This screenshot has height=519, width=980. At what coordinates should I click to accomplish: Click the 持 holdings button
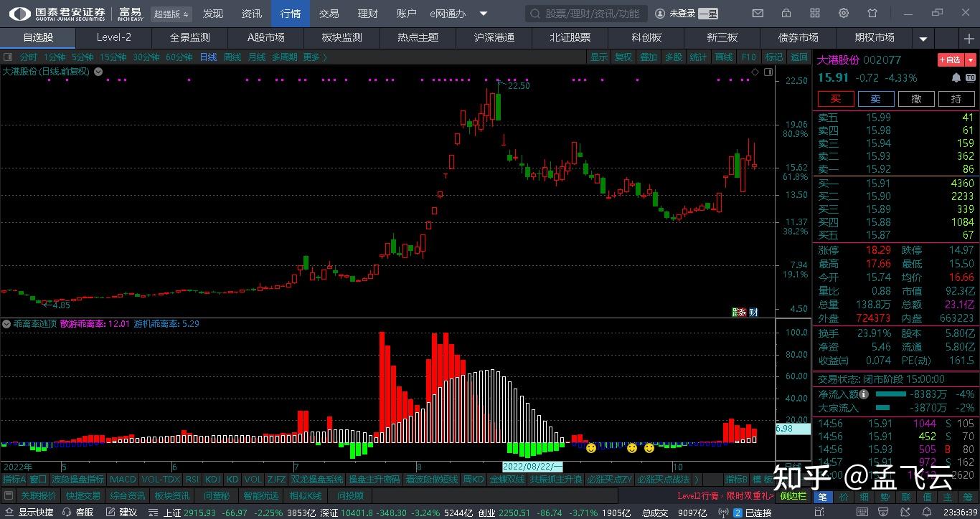956,99
